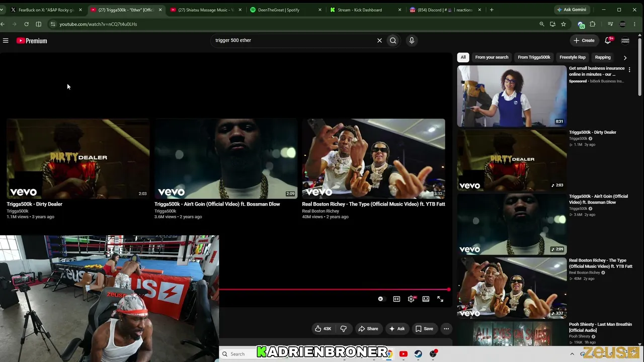
Task: Play The Type end-screen suggestion
Action: click(x=373, y=158)
